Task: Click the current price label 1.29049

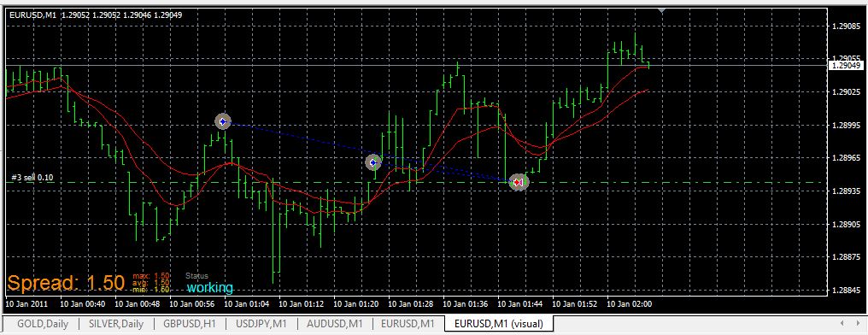Action: tap(845, 65)
